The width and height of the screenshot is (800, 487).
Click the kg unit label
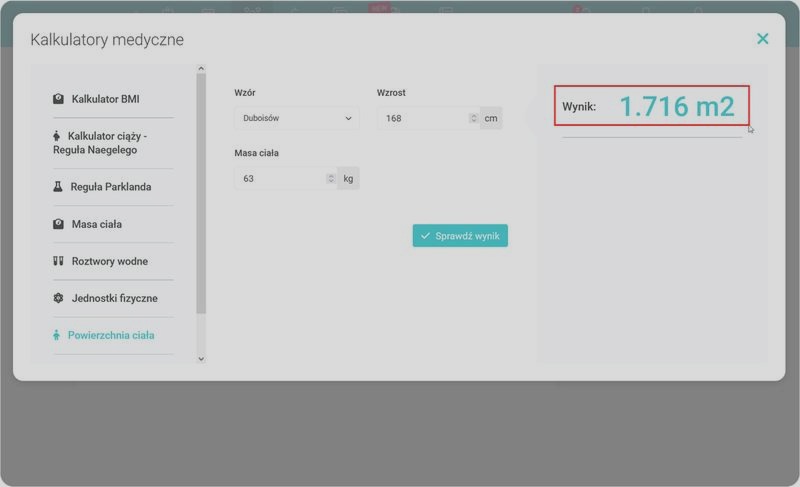click(x=348, y=178)
